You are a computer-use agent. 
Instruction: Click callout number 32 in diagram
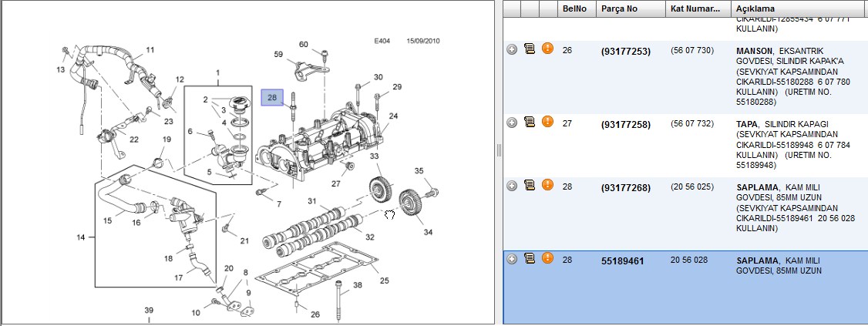pyautogui.click(x=370, y=237)
